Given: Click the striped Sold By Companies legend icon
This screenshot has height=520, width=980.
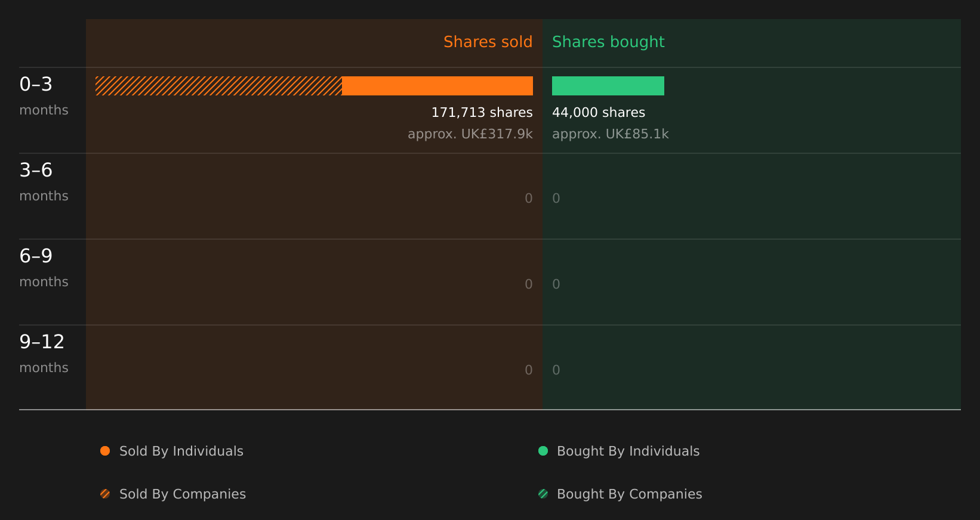Looking at the screenshot, I should (105, 494).
